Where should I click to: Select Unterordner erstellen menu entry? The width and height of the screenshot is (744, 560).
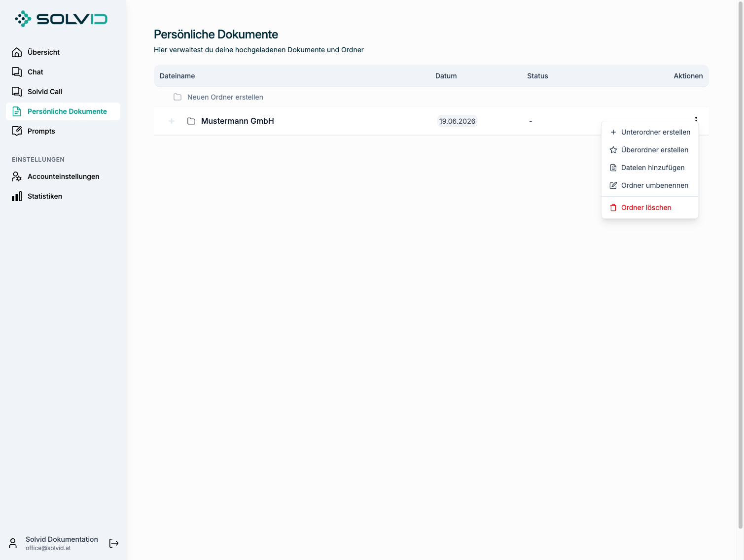click(650, 132)
